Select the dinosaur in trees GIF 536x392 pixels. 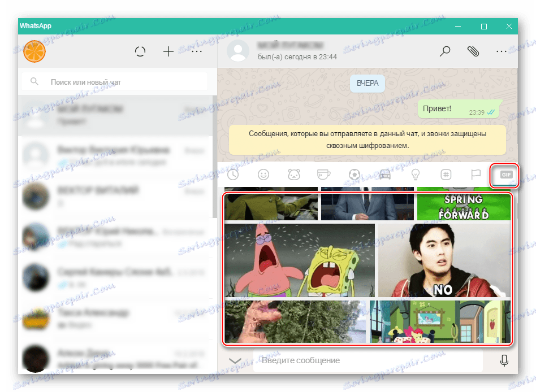[x=295, y=321]
